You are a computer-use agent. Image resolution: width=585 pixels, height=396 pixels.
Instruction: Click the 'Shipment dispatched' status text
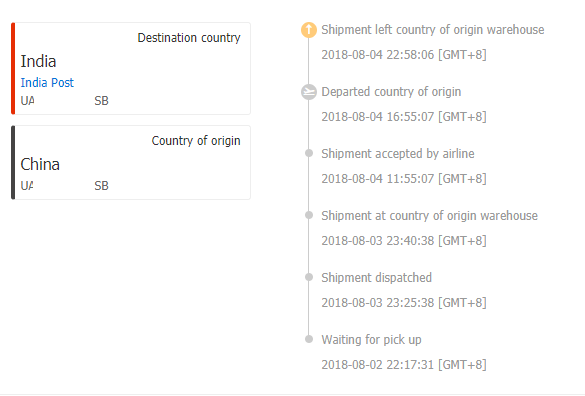(x=376, y=278)
